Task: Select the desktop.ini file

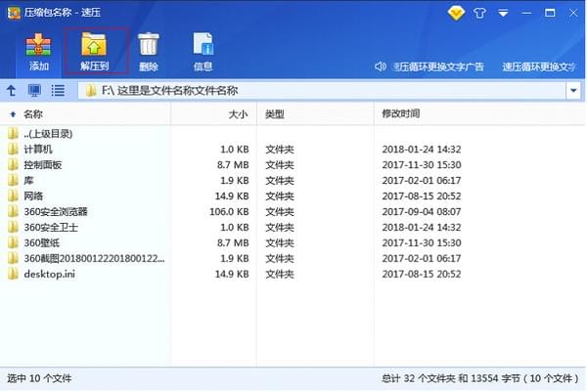Action: click(49, 274)
